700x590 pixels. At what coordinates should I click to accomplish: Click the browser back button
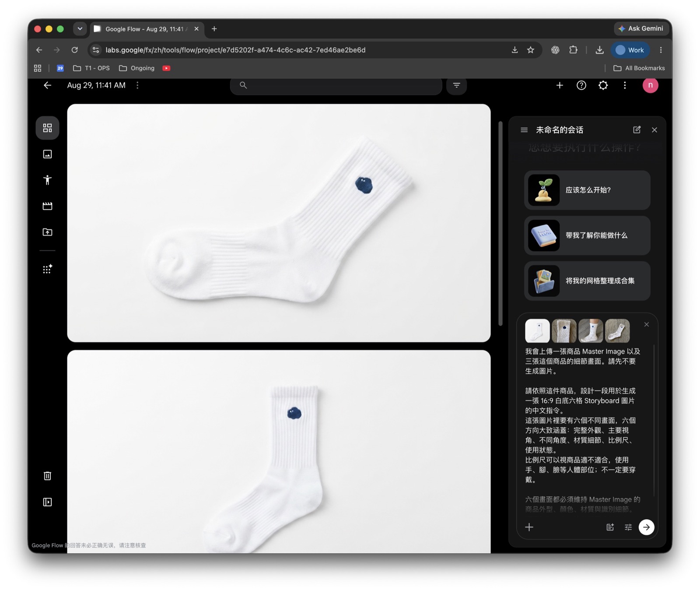[39, 50]
